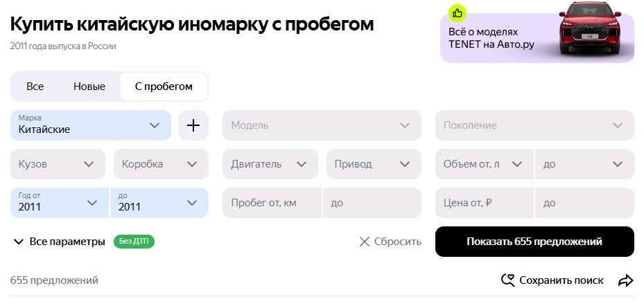The height and width of the screenshot is (306, 644).
Task: Expand Все параметры section
Action: point(59,242)
